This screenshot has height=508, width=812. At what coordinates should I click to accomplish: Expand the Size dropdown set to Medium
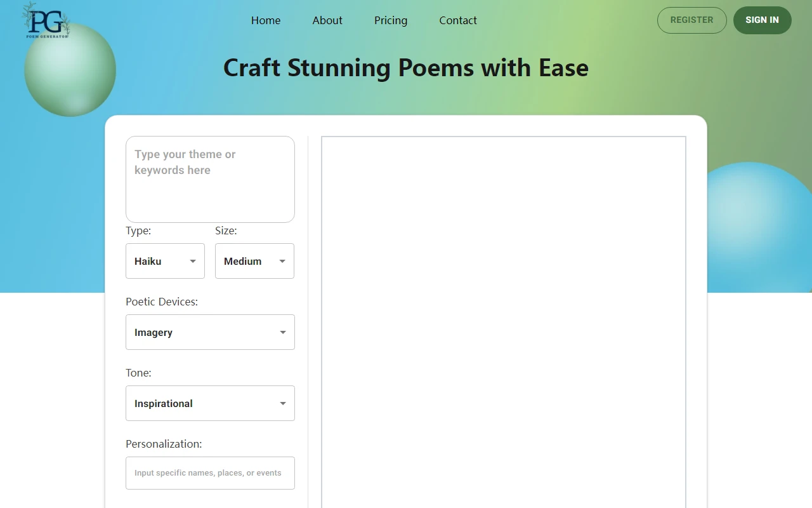pyautogui.click(x=254, y=261)
